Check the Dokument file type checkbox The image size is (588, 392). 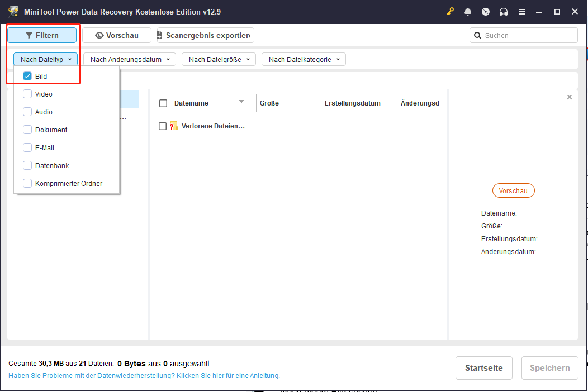27,130
